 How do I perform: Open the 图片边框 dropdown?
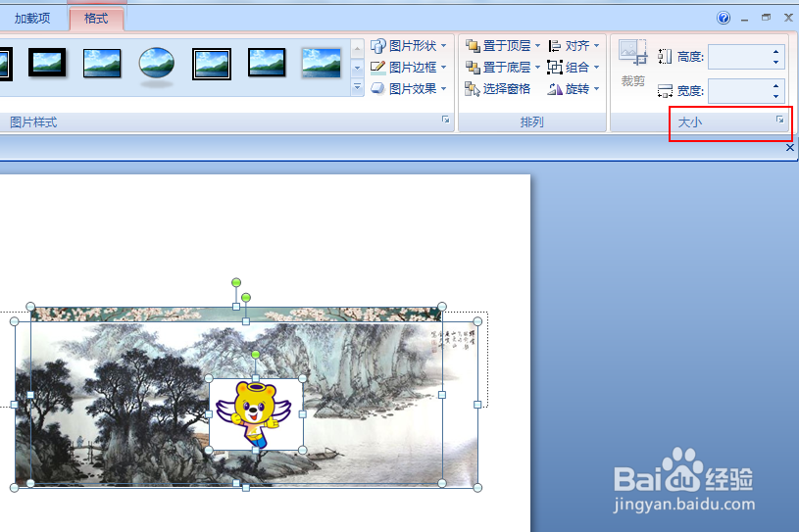(409, 68)
